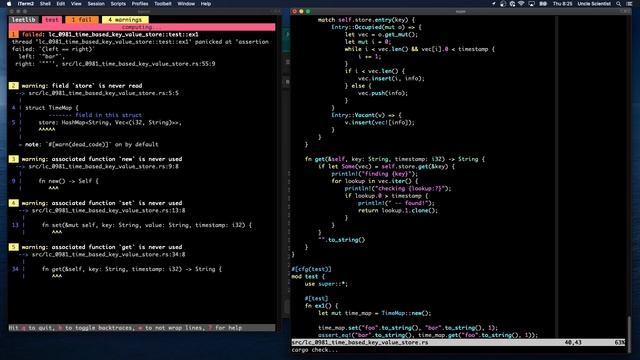Click the '#[cfg(test)]' attribute line
This screenshot has height=360, width=640.
311,269
